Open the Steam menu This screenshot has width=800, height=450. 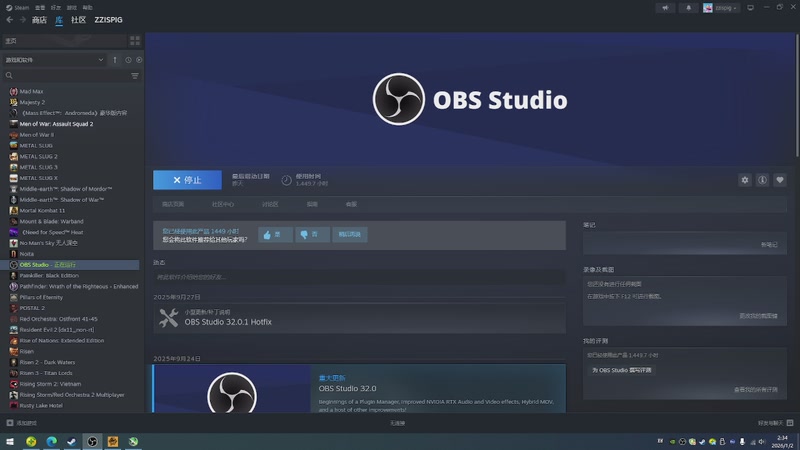[17, 8]
